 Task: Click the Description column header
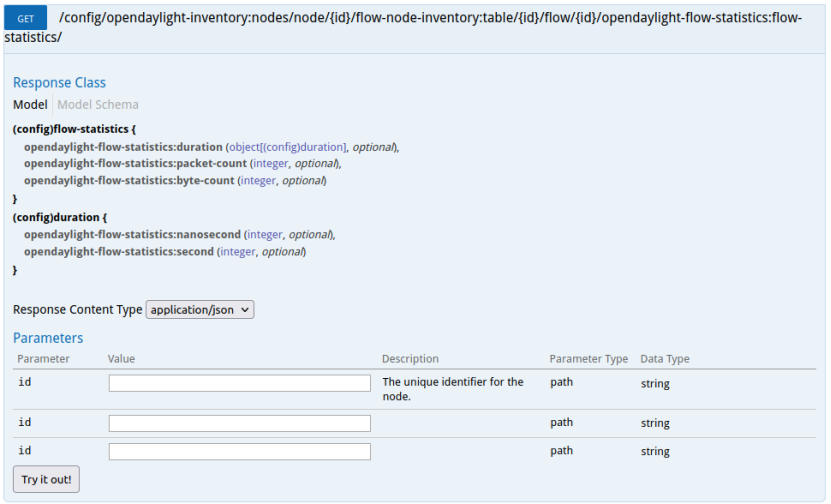pos(410,359)
